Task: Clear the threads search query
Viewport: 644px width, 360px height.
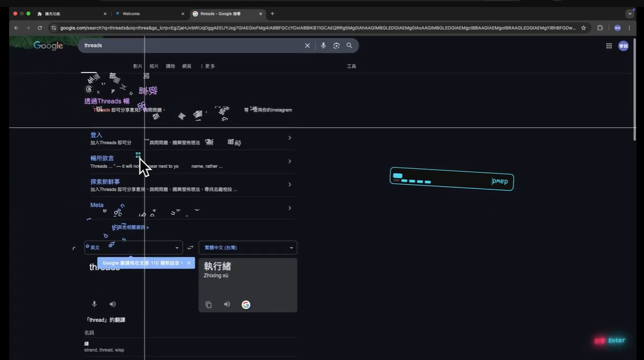Action: [307, 45]
